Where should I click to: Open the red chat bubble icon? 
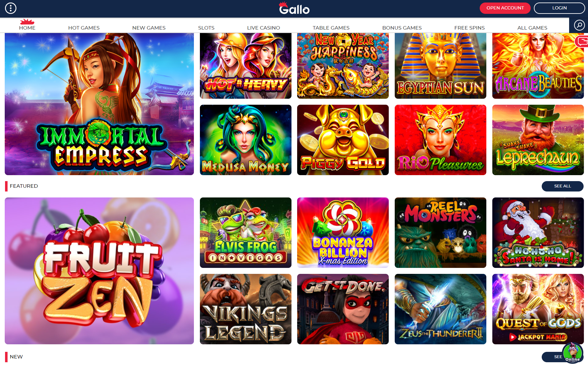pos(582,41)
